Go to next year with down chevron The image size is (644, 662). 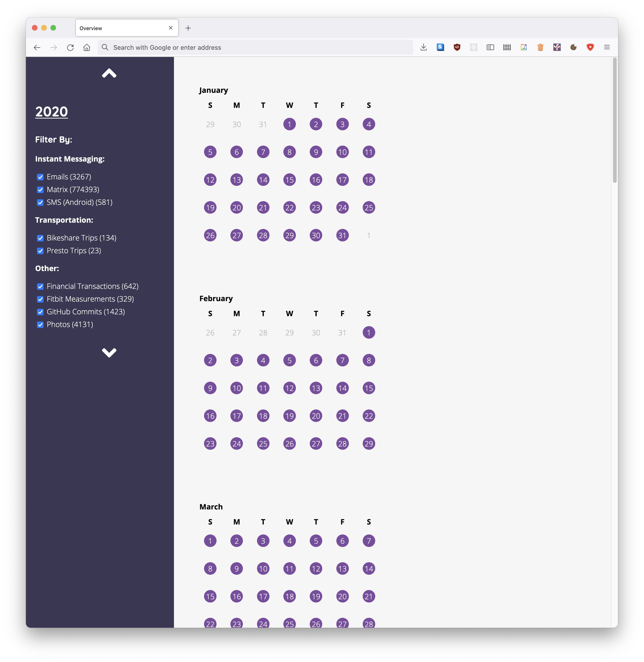tap(109, 353)
